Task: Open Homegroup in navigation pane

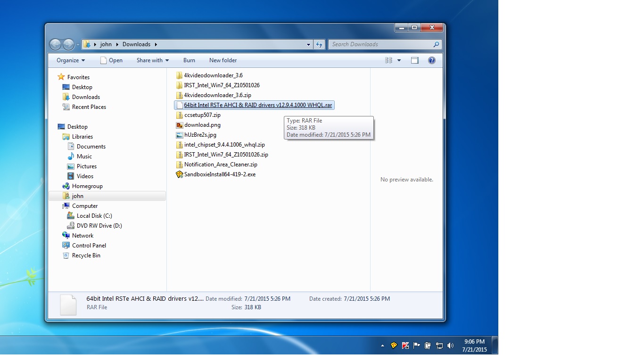Action: point(87,186)
